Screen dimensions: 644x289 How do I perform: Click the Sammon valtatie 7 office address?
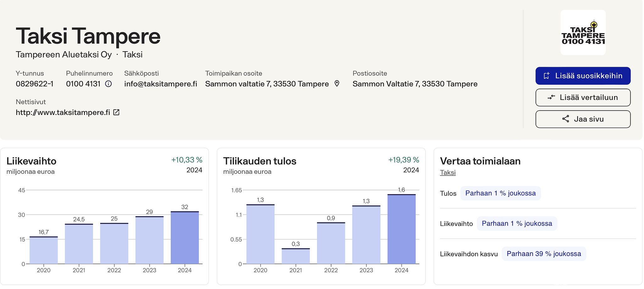point(267,84)
